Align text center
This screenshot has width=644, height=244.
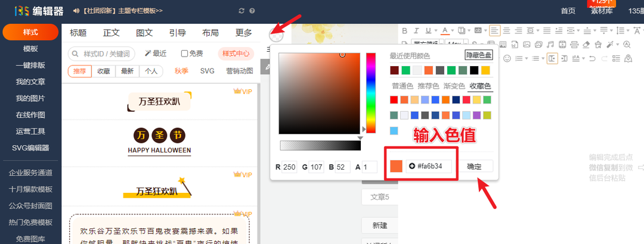[507, 30]
